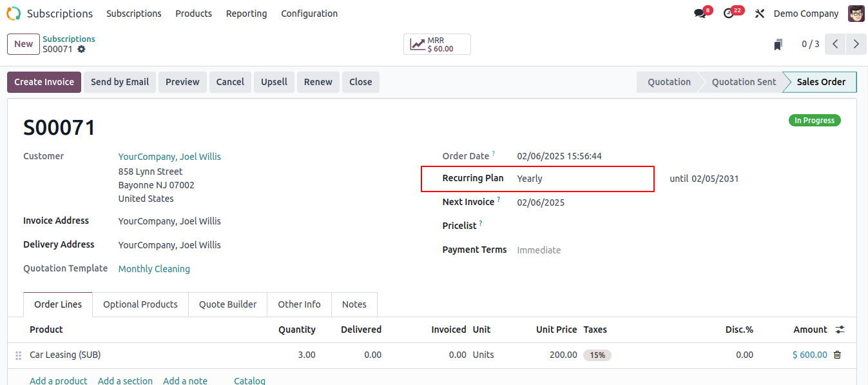Click the Subscriptions breadcrumb link

[x=69, y=39]
